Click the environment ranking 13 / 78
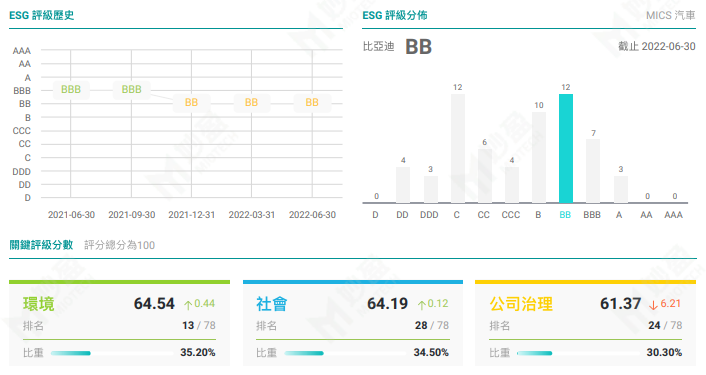The image size is (706, 375). [199, 325]
